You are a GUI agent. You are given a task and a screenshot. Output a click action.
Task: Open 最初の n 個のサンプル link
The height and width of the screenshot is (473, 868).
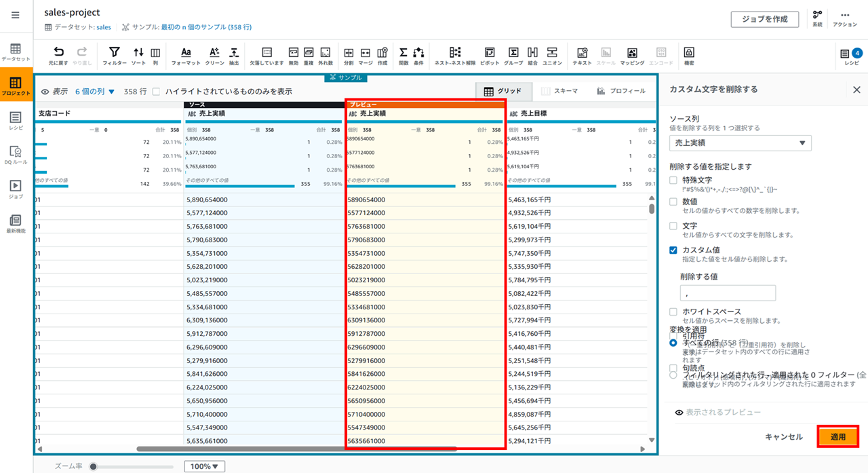pos(206,27)
